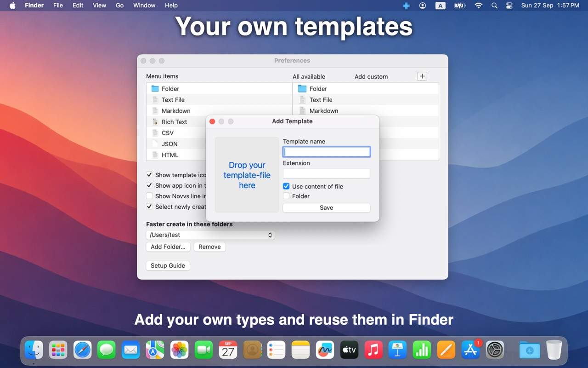Open the Setup Guide
588x368 pixels.
(168, 266)
